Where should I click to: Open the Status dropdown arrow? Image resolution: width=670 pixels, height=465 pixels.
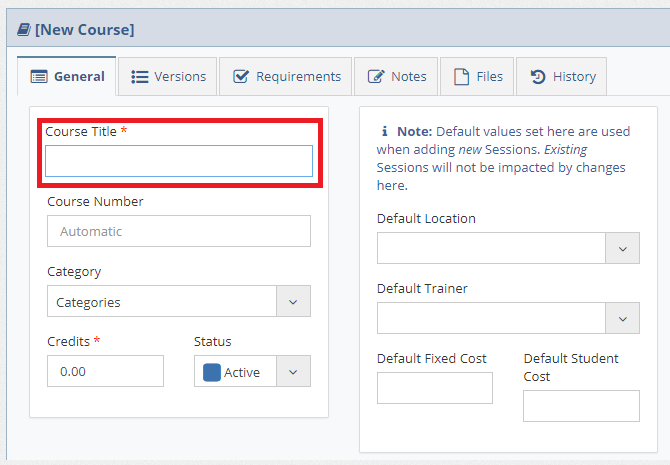pos(293,371)
